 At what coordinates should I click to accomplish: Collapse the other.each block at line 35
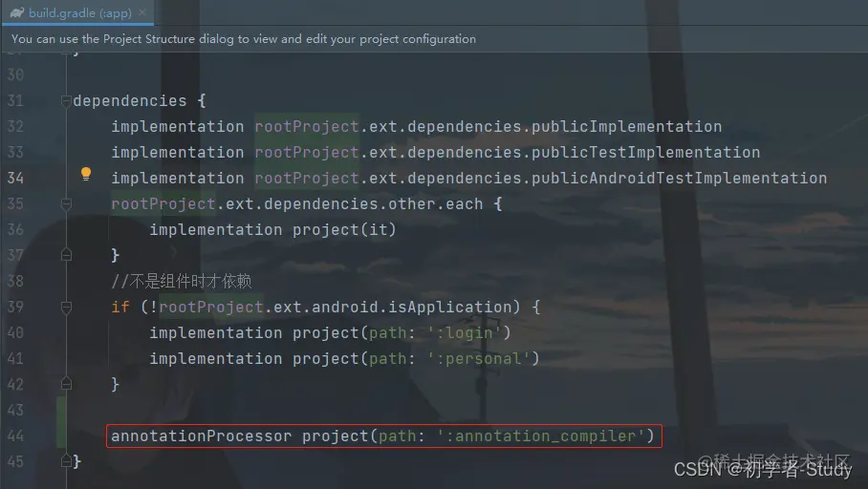(x=66, y=204)
